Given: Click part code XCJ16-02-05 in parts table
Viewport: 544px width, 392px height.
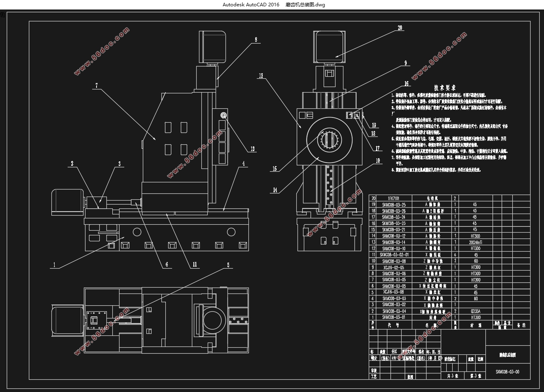Looking at the screenshot, I should (x=394, y=267).
